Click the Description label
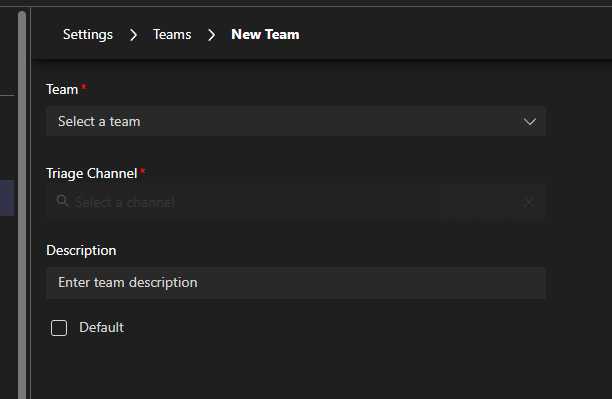The height and width of the screenshot is (399, 612). pyautogui.click(x=81, y=250)
